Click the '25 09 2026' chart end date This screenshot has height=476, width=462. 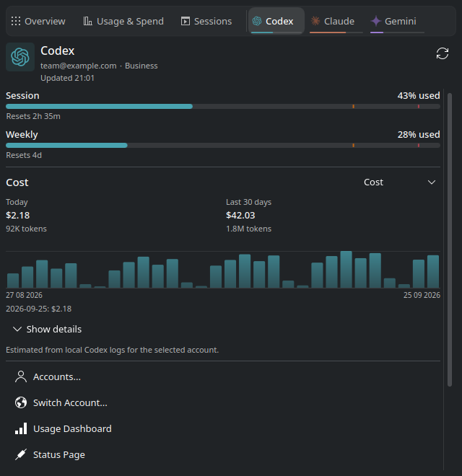point(422,295)
